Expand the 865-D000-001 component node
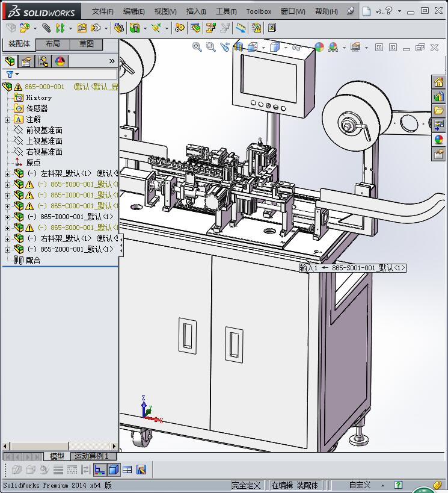Viewport: 448px width, 493px height. pyautogui.click(x=7, y=217)
